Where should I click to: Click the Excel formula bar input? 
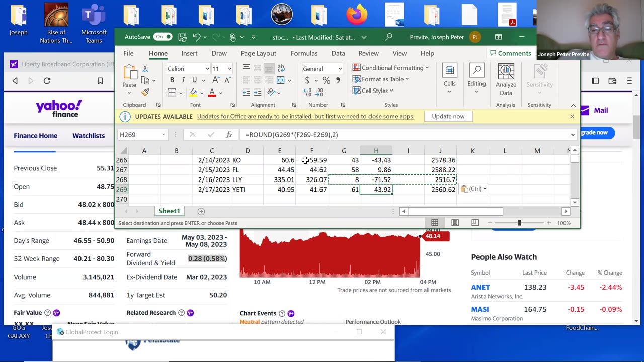[x=406, y=134]
